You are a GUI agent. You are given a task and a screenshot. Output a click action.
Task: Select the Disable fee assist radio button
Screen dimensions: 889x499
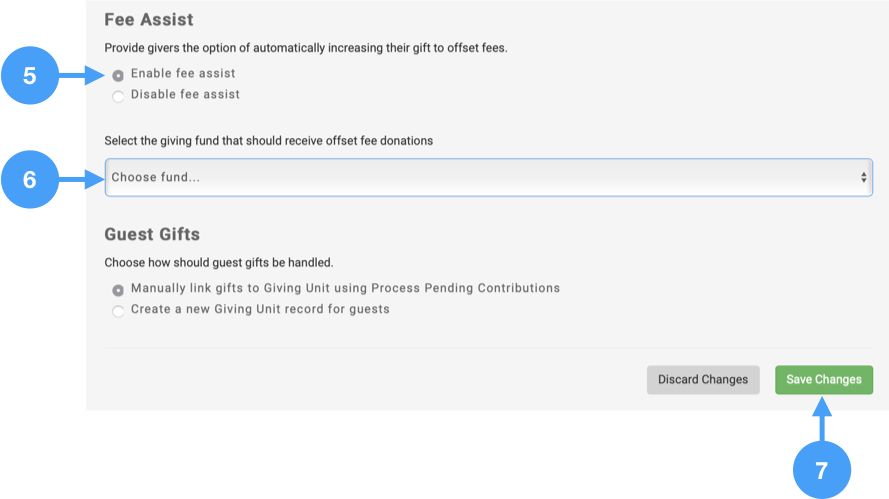click(x=119, y=96)
